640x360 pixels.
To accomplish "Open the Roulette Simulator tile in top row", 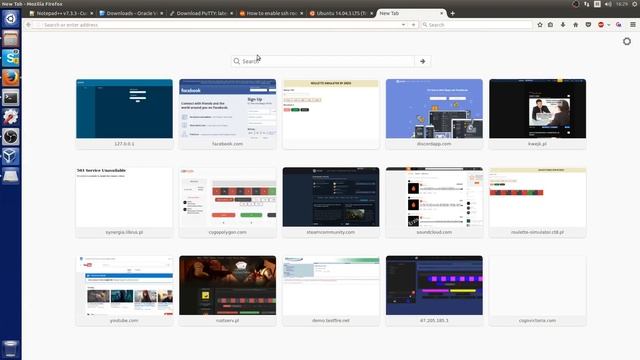I will point(331,114).
